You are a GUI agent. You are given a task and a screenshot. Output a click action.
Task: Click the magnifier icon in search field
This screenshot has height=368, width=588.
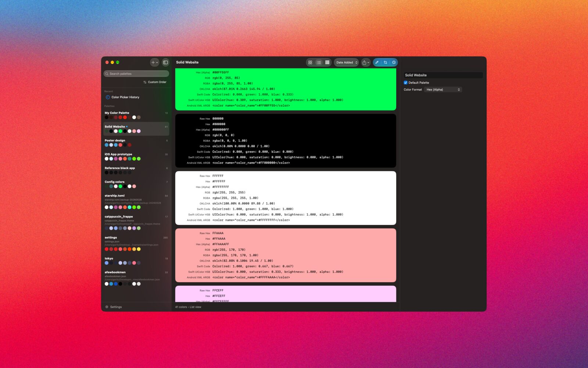click(107, 74)
